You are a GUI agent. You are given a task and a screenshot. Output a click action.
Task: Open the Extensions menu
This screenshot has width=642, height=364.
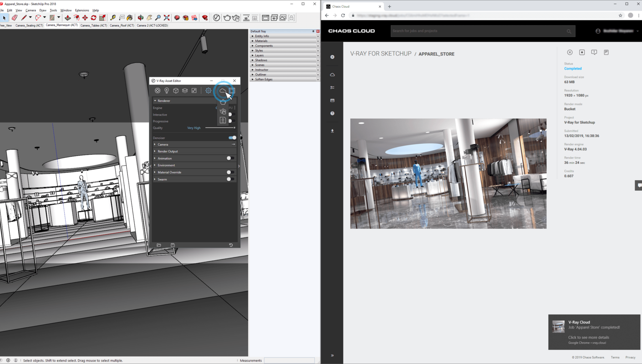(82, 10)
